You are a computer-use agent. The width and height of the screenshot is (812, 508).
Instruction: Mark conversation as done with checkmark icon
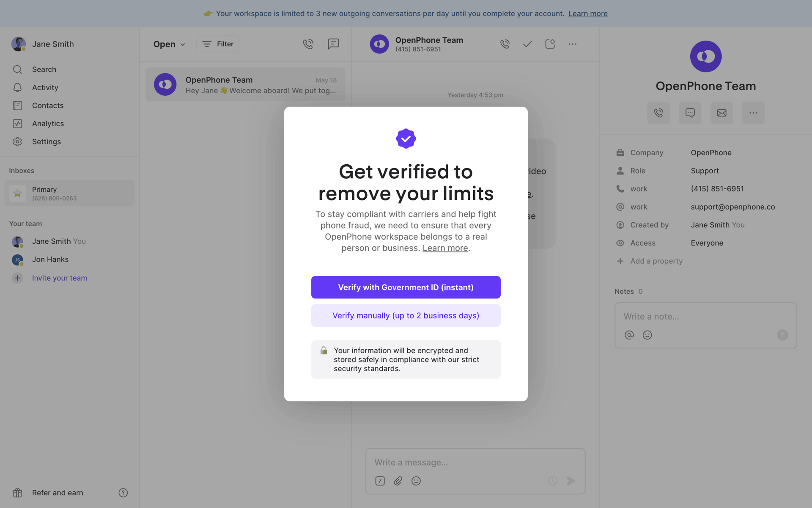pyautogui.click(x=527, y=44)
